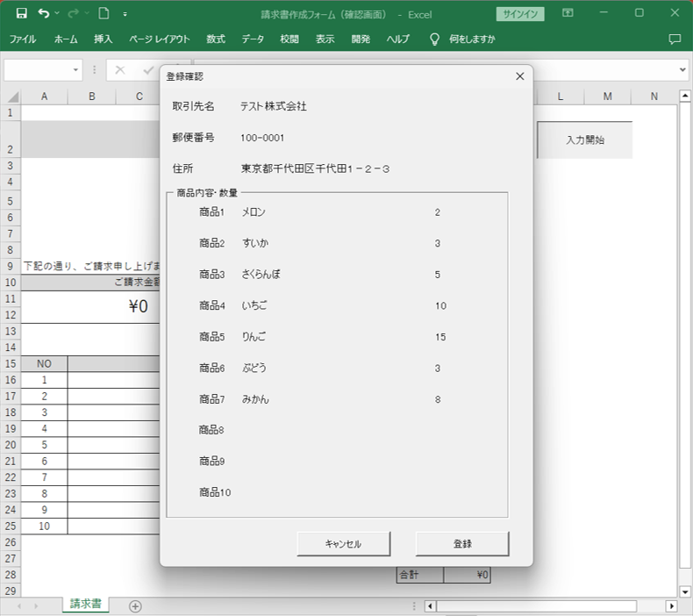Click the comments speech bubble icon

(675, 39)
